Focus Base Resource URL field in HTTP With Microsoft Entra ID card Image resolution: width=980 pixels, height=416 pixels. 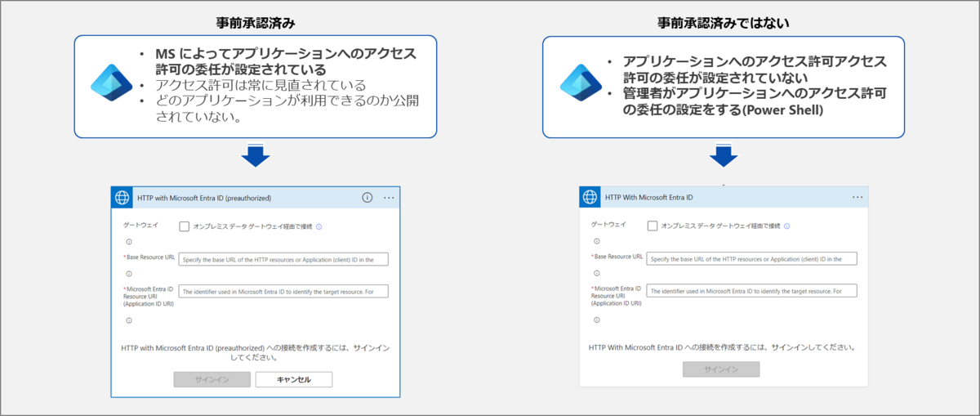click(751, 258)
